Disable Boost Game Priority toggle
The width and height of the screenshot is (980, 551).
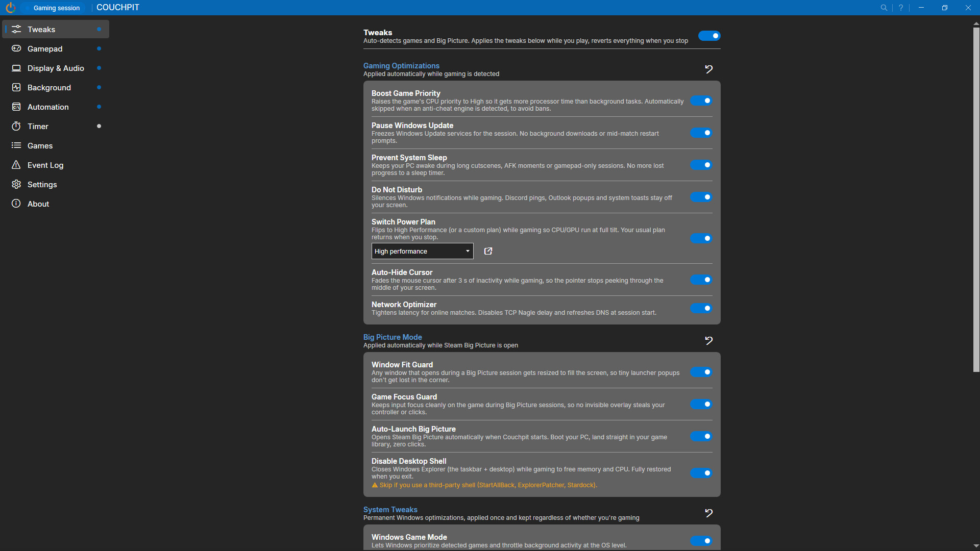(x=701, y=101)
